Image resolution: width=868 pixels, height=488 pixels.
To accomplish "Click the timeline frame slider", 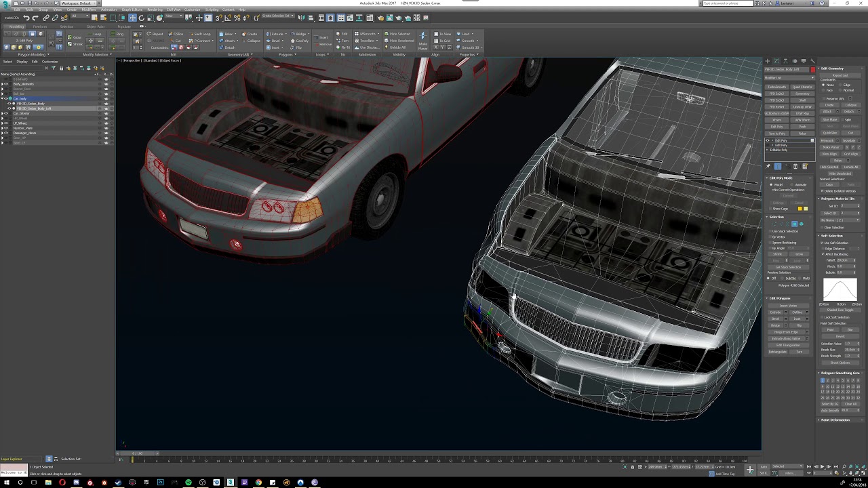I will click(x=138, y=453).
